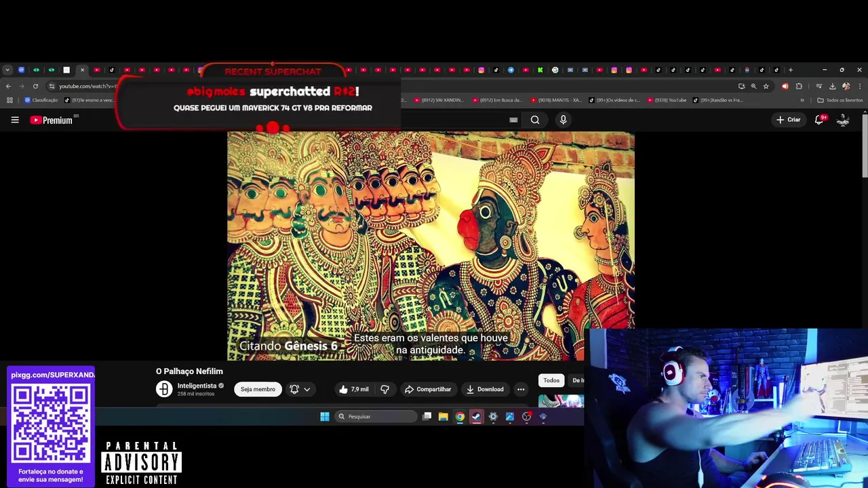
Task: Bookmark this page with star icon
Action: pos(766,86)
